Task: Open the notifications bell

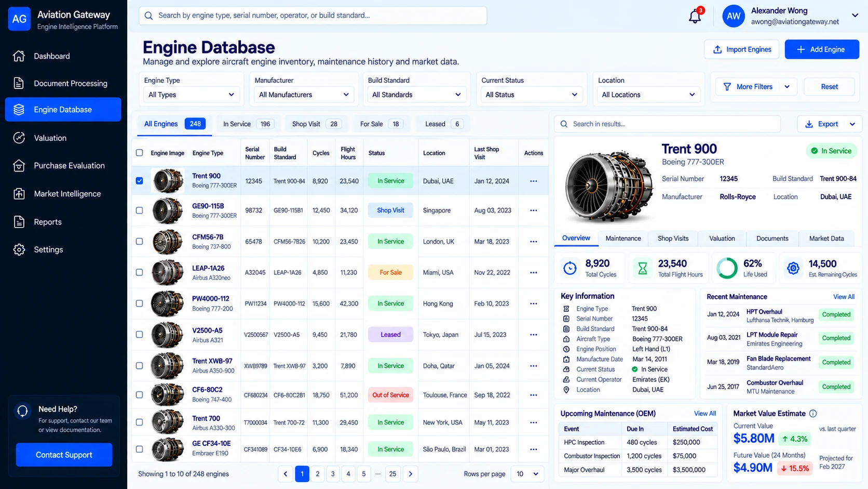Action: pos(695,16)
